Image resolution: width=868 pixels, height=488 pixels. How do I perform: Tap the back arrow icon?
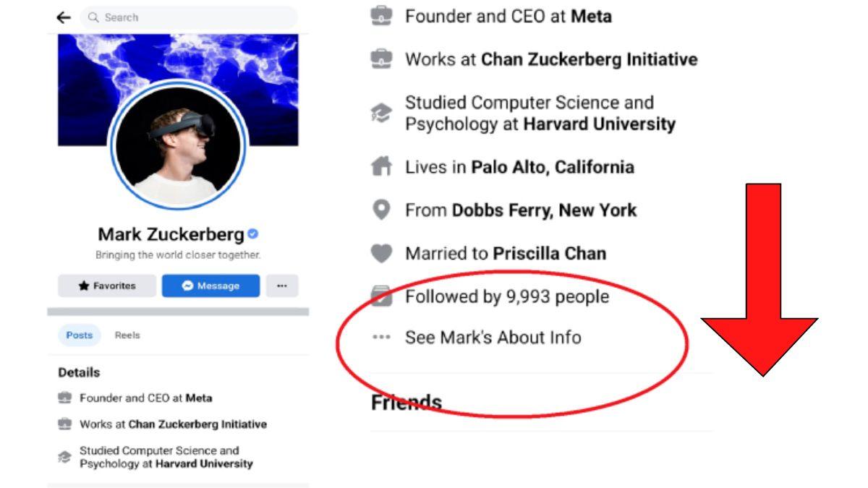tap(64, 17)
